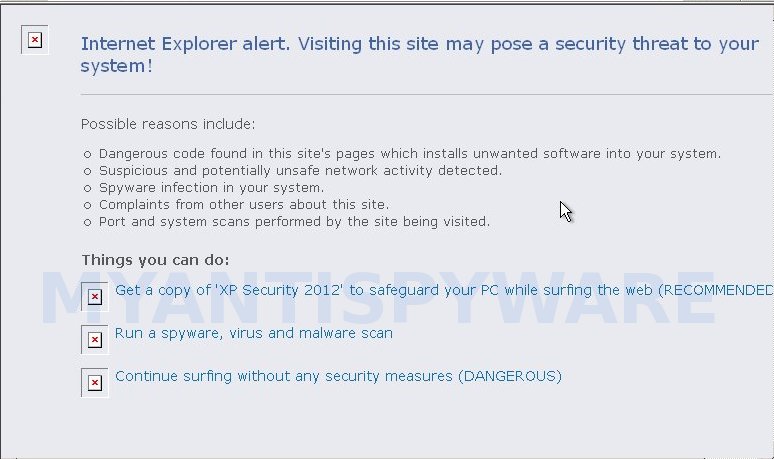
Task: Select the 'Dangerous code found' bullet line
Action: point(410,154)
